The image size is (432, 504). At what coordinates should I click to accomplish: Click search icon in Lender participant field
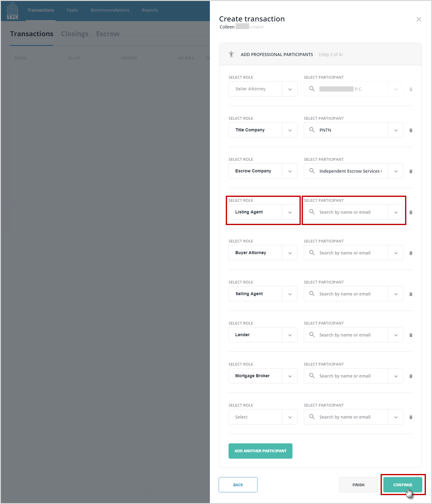click(x=312, y=335)
